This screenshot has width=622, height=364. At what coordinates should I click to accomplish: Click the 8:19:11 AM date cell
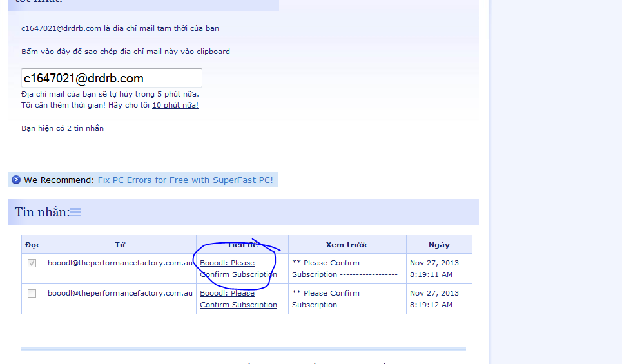[x=431, y=274]
